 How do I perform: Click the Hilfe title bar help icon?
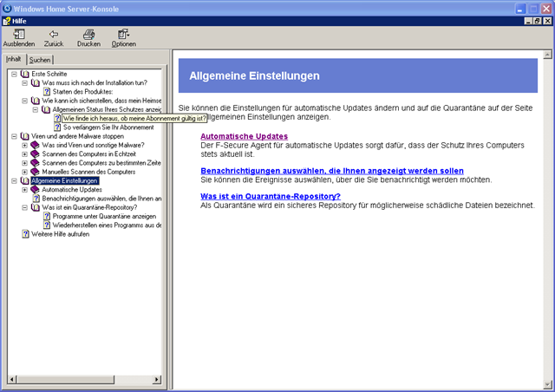click(7, 21)
